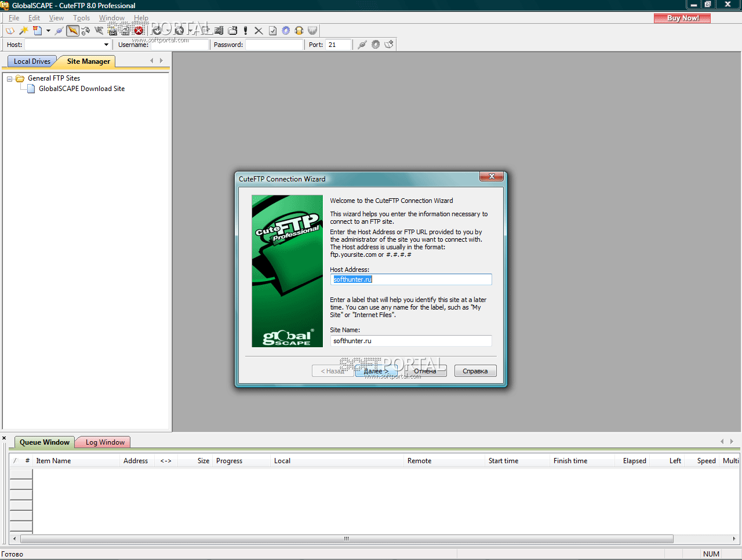Click the right tab-scroll arrow in side panel
Viewport: 742px width, 560px height.
161,61
